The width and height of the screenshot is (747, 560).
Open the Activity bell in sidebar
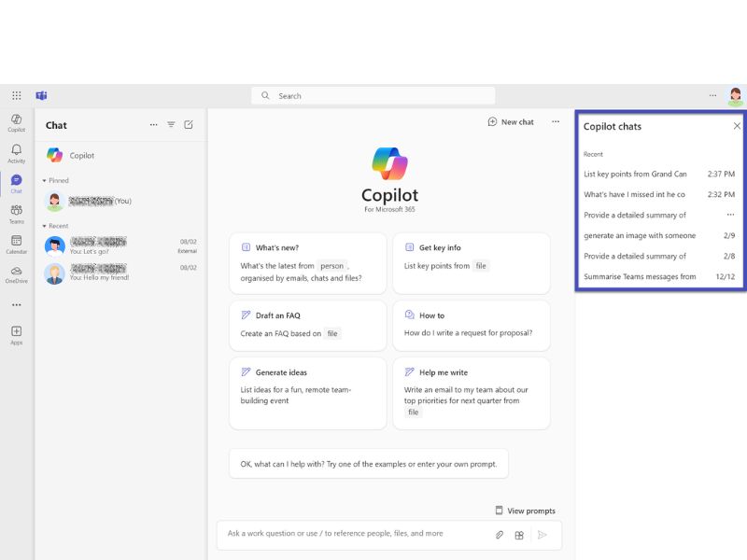tap(16, 152)
